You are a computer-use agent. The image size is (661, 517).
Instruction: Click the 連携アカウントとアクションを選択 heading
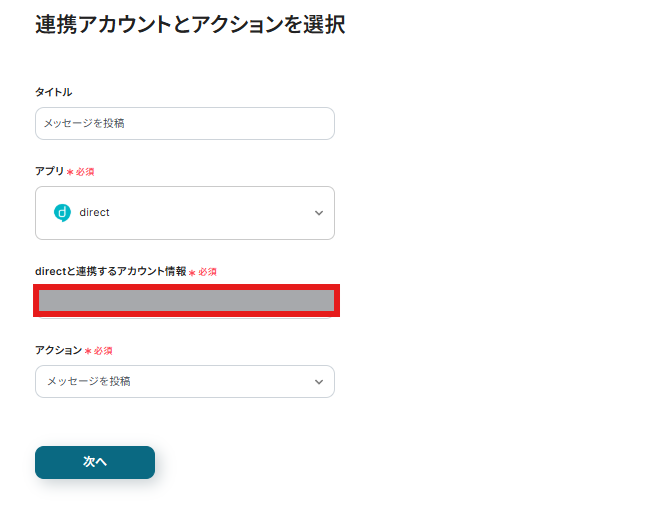click(x=190, y=26)
